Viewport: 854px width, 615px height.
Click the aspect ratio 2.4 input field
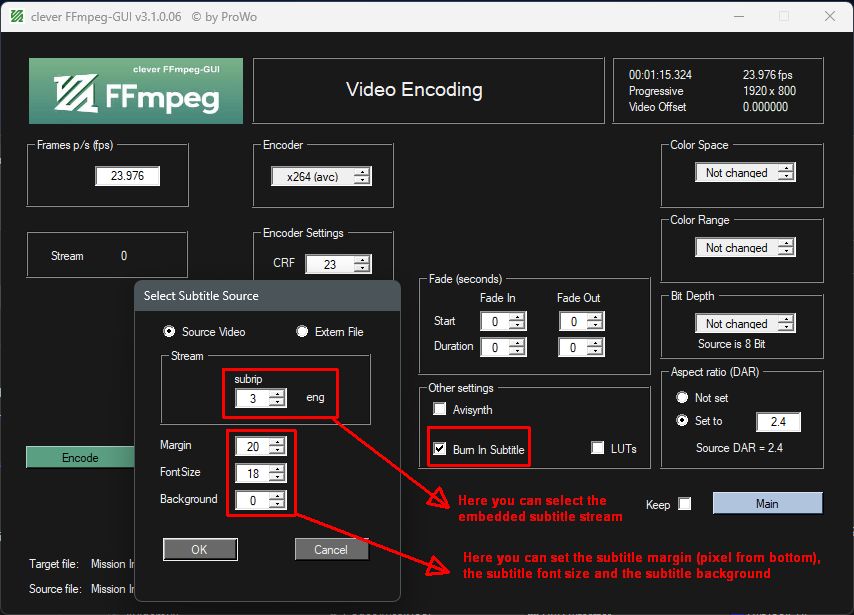pos(778,422)
